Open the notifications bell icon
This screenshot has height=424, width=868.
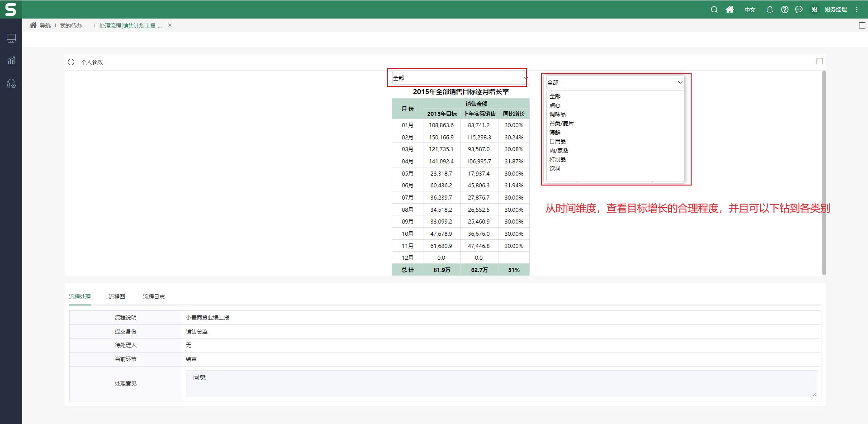769,10
